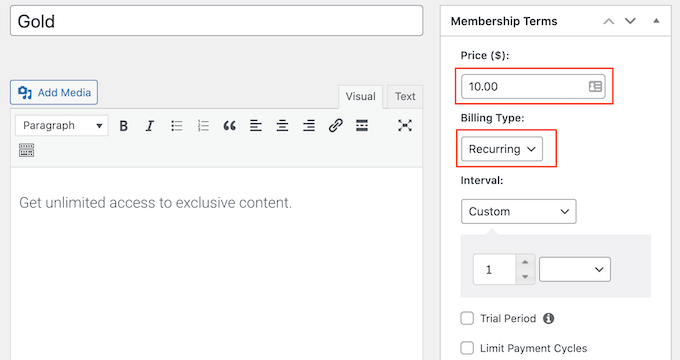Enable the Trial Period checkbox
The width and height of the screenshot is (680, 360).
click(467, 318)
